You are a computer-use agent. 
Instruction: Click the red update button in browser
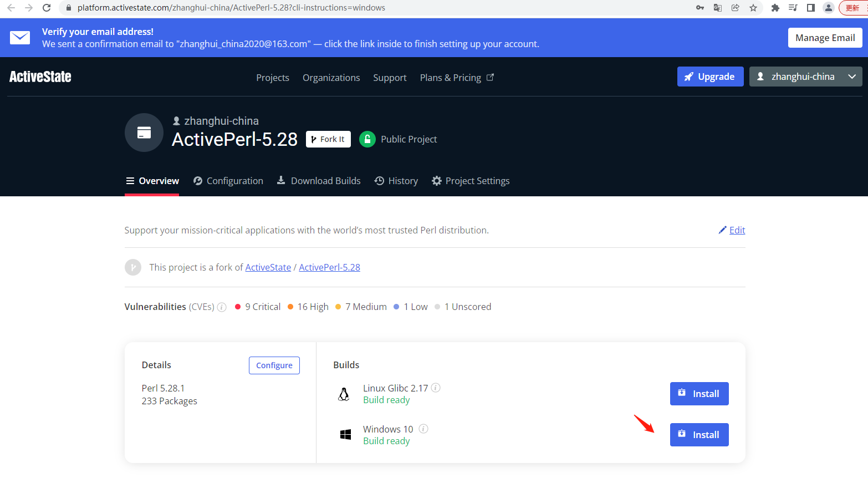[x=854, y=8]
